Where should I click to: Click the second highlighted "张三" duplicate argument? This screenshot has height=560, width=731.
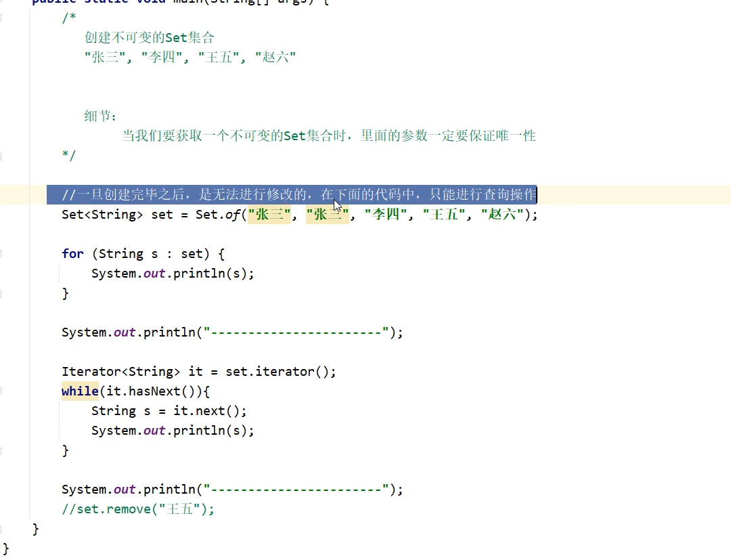tap(328, 215)
